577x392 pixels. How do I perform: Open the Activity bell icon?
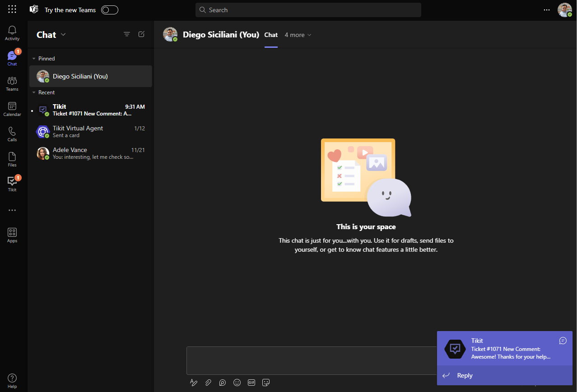[x=12, y=33]
